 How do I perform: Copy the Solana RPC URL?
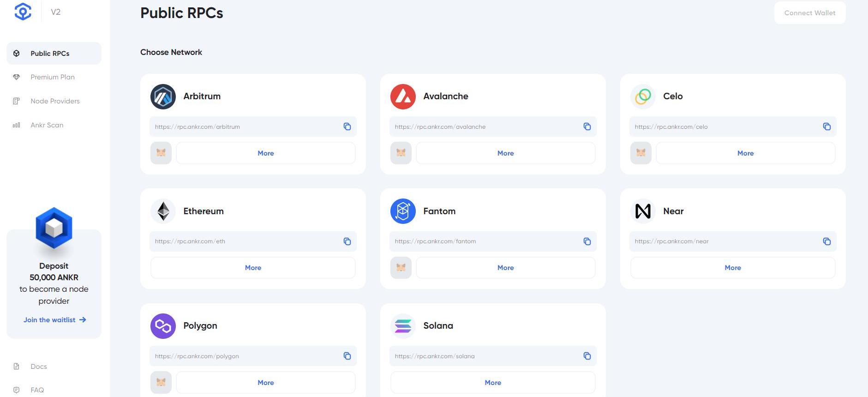587,356
